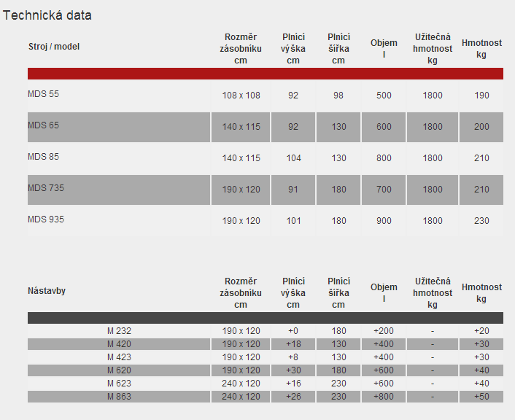Image resolution: width=515 pixels, height=420 pixels.
Task: Select the 500 volume cell for MDS 55
Action: [384, 96]
